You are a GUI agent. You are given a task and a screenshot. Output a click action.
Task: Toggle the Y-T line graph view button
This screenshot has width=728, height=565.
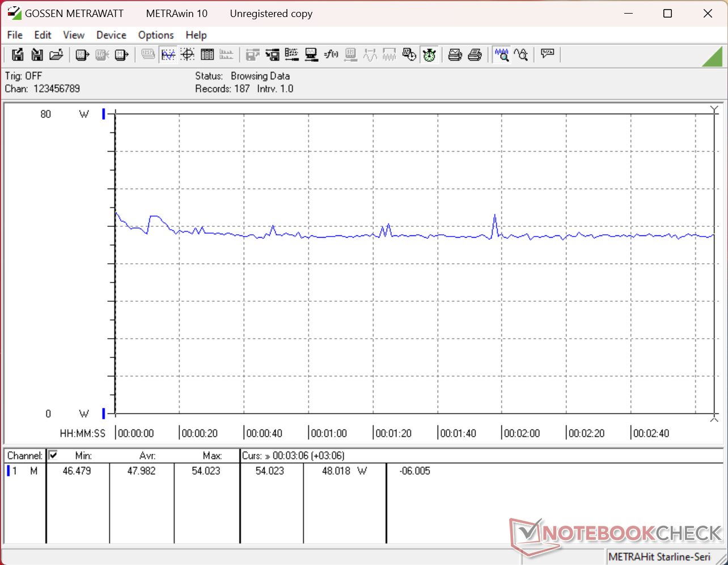[168, 54]
